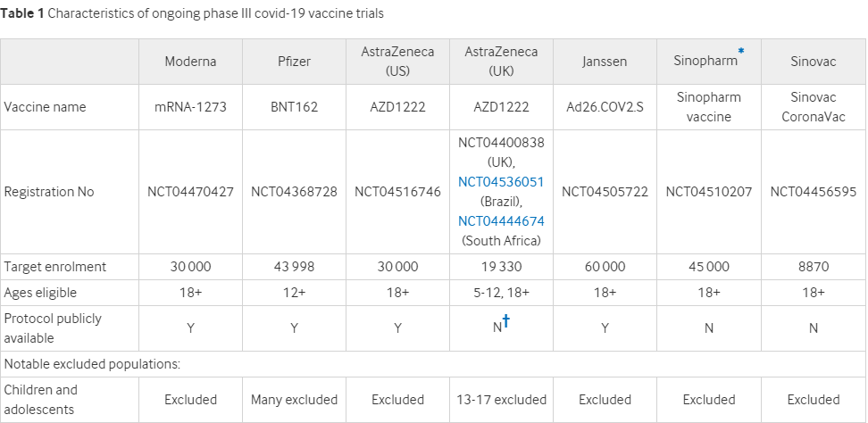Click the BNT162 vaccine name cell
868x423 pixels.
point(294,107)
